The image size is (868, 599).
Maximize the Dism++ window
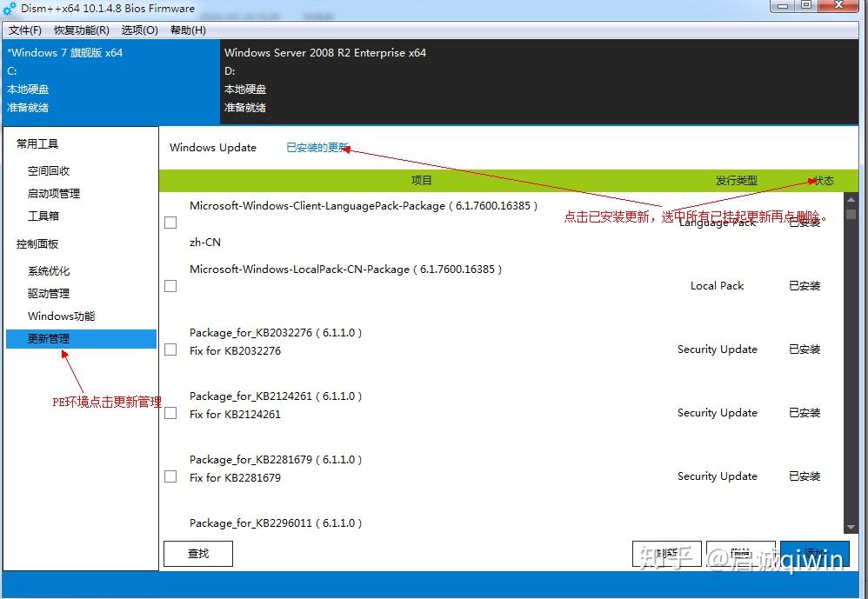pyautogui.click(x=806, y=5)
